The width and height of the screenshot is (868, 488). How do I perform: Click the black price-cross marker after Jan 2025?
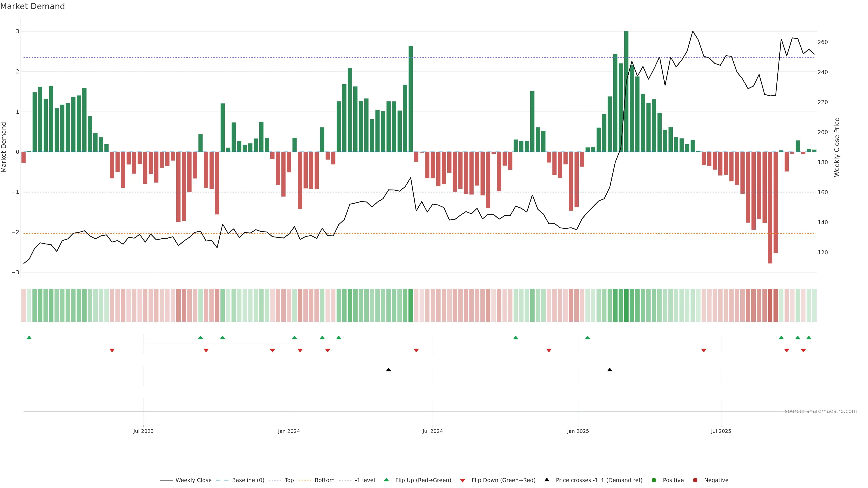(610, 370)
